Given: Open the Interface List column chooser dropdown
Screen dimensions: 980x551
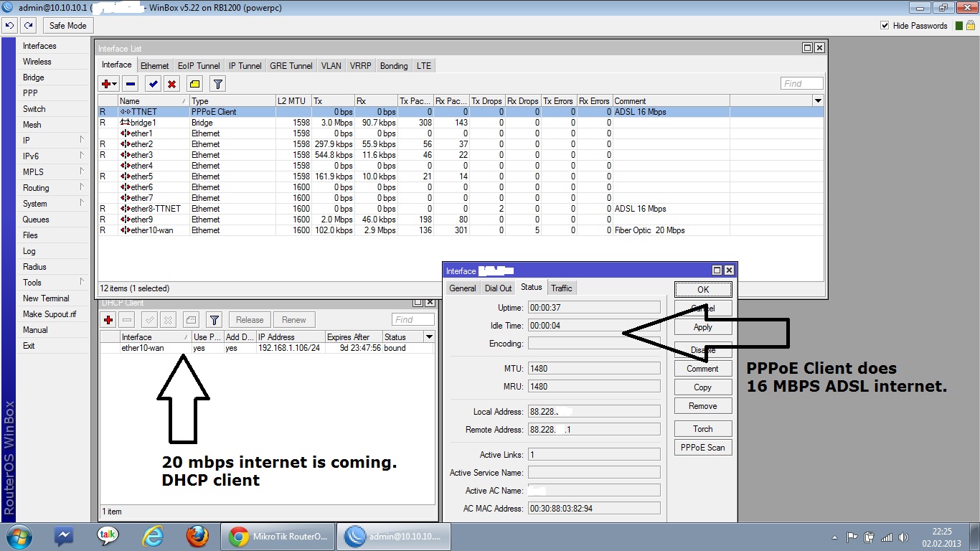Looking at the screenshot, I should point(818,101).
